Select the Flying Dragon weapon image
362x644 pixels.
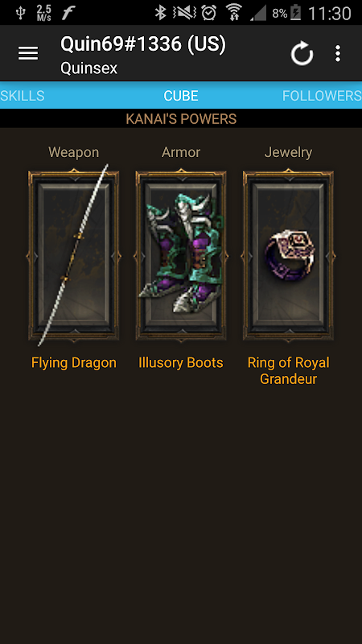73,255
